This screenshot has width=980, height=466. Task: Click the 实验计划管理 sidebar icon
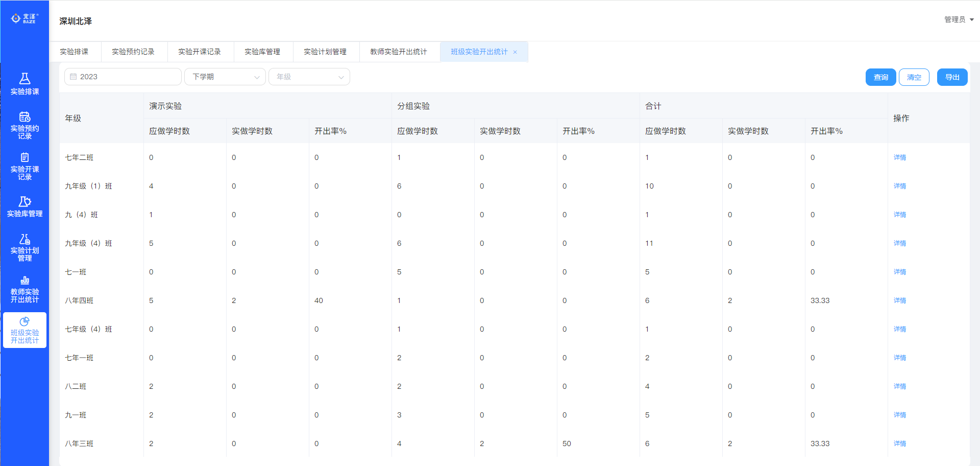(x=24, y=239)
